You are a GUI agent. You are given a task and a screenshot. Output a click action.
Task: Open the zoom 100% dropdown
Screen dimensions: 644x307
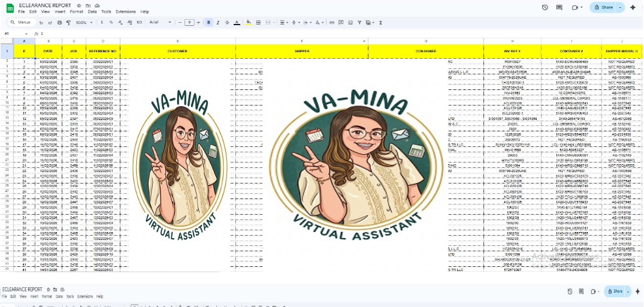(x=84, y=23)
